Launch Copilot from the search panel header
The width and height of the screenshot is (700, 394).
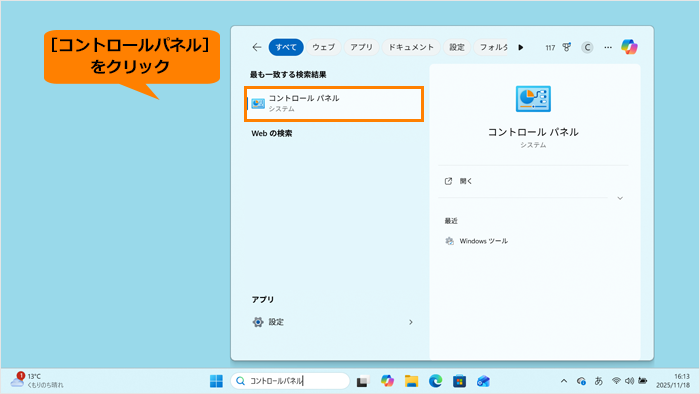pyautogui.click(x=629, y=47)
